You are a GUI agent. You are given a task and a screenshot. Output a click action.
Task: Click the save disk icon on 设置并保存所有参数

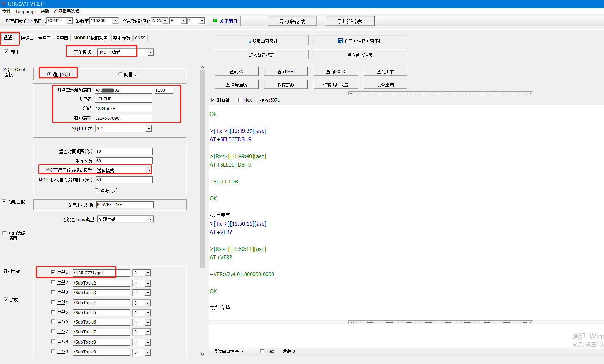[340, 40]
